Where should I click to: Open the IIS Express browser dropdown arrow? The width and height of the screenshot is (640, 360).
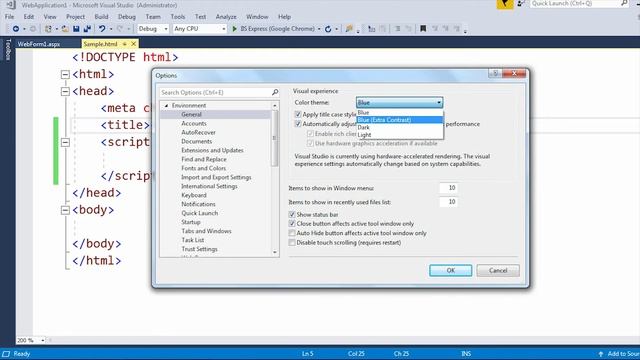tap(319, 29)
